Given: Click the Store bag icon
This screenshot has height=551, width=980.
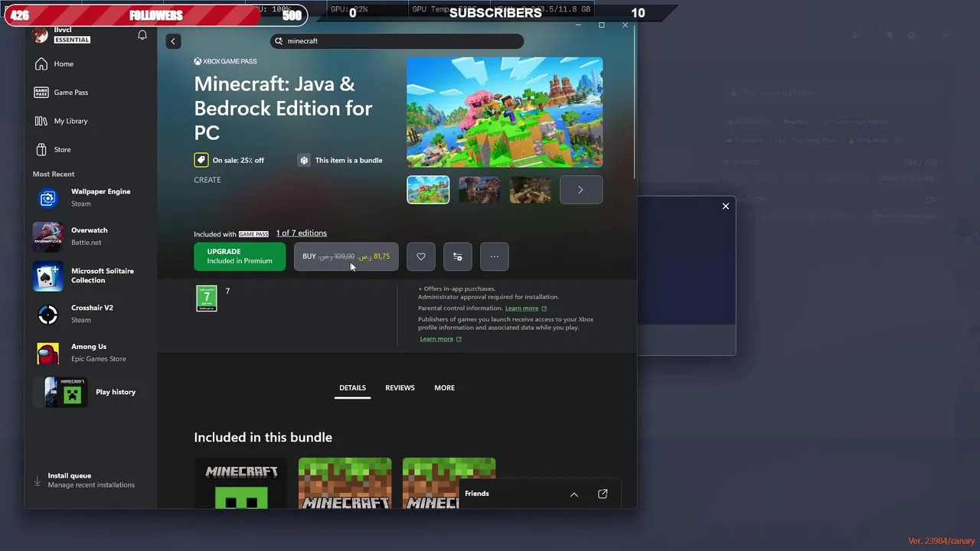Looking at the screenshot, I should 41,149.
